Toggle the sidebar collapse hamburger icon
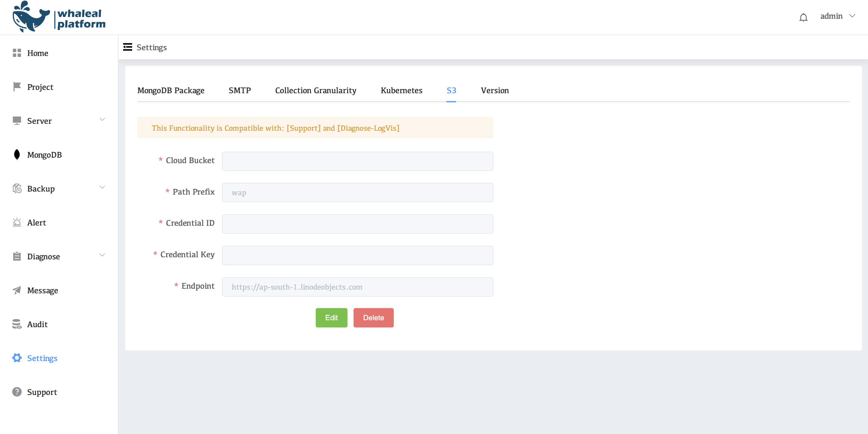This screenshot has width=868, height=434. 127,47
